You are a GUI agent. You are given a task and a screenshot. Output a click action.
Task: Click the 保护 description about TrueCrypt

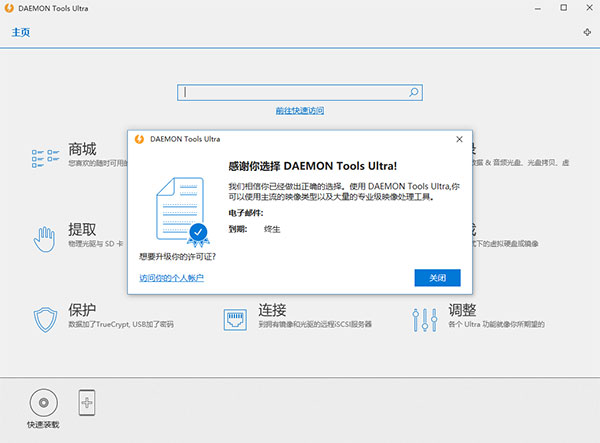121,324
